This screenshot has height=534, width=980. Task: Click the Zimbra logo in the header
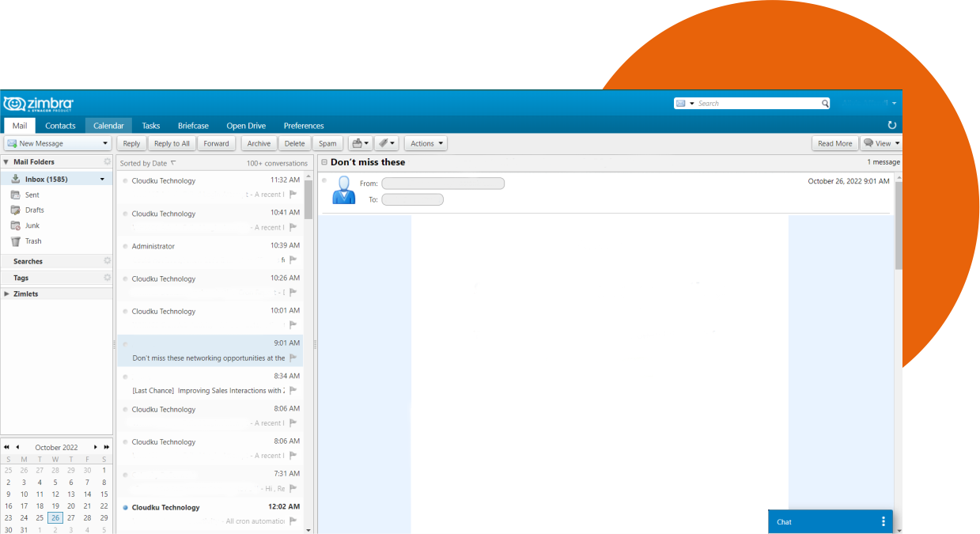[x=38, y=104]
